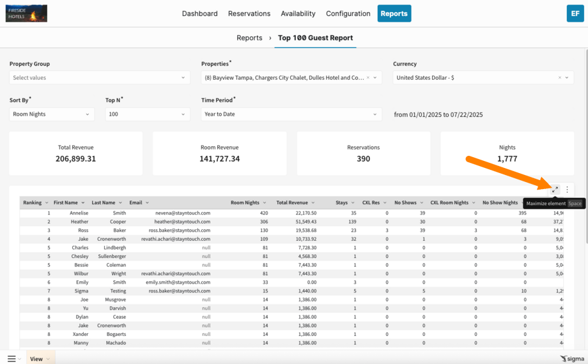Click the Top 100 Guest Report breadcrumb tab
588x364 pixels.
315,38
